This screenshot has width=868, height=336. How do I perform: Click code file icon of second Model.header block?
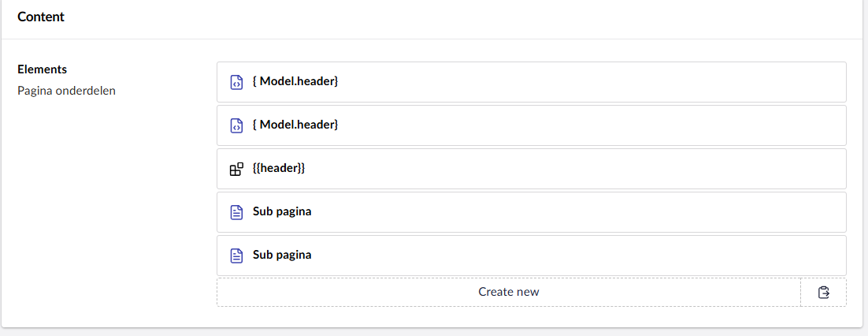[x=236, y=125]
